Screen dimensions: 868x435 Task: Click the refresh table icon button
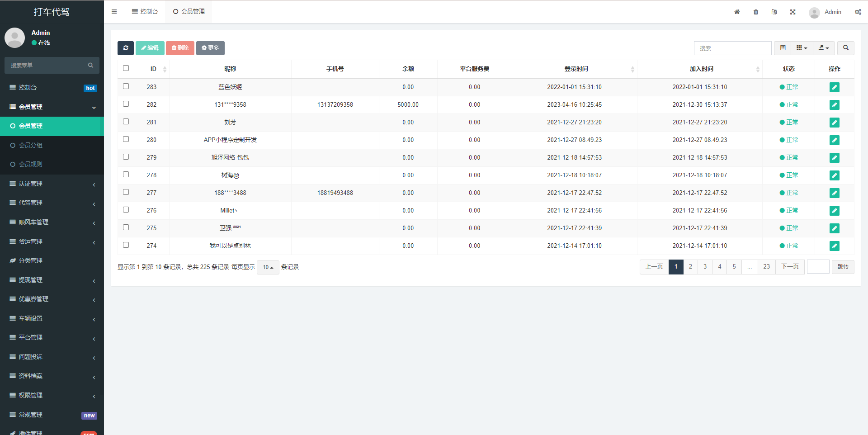[125, 48]
